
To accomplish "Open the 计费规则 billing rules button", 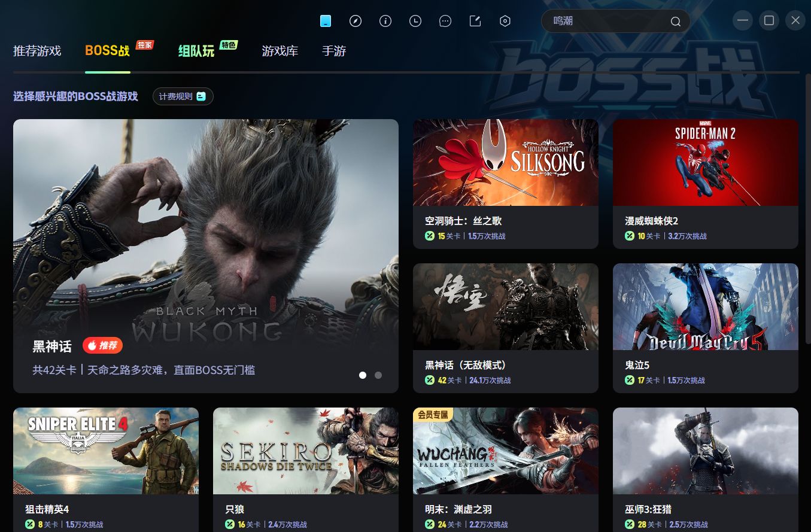I will [183, 96].
